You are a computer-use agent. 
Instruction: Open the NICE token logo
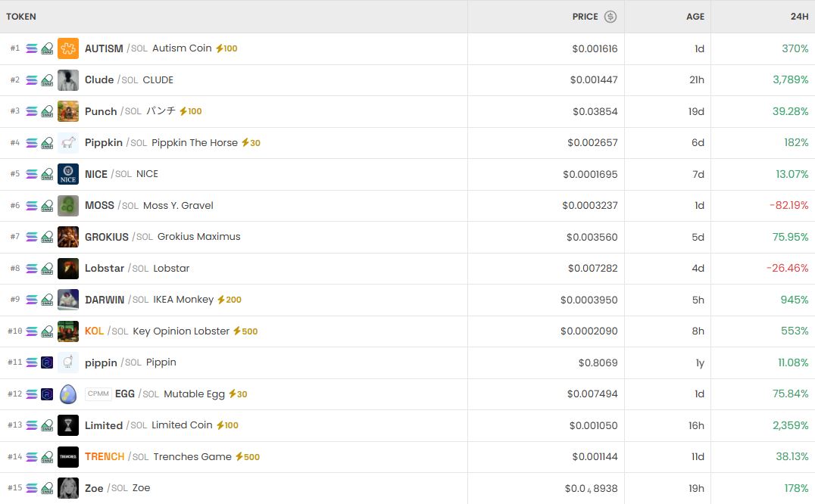tap(68, 174)
